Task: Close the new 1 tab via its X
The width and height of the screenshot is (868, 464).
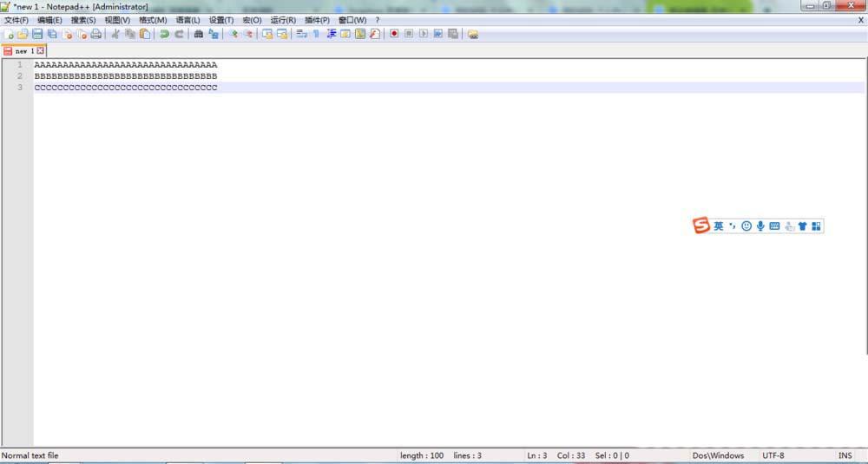Action: 40,51
